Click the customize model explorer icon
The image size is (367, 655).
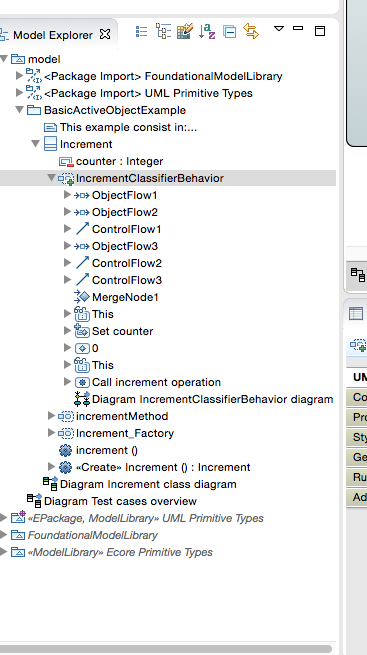pyautogui.click(x=185, y=31)
